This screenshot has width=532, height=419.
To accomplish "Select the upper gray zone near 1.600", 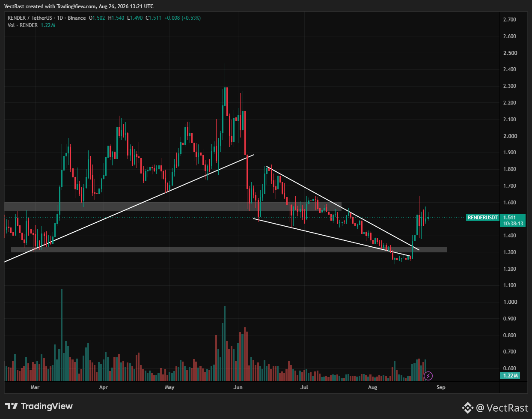I will (173, 206).
